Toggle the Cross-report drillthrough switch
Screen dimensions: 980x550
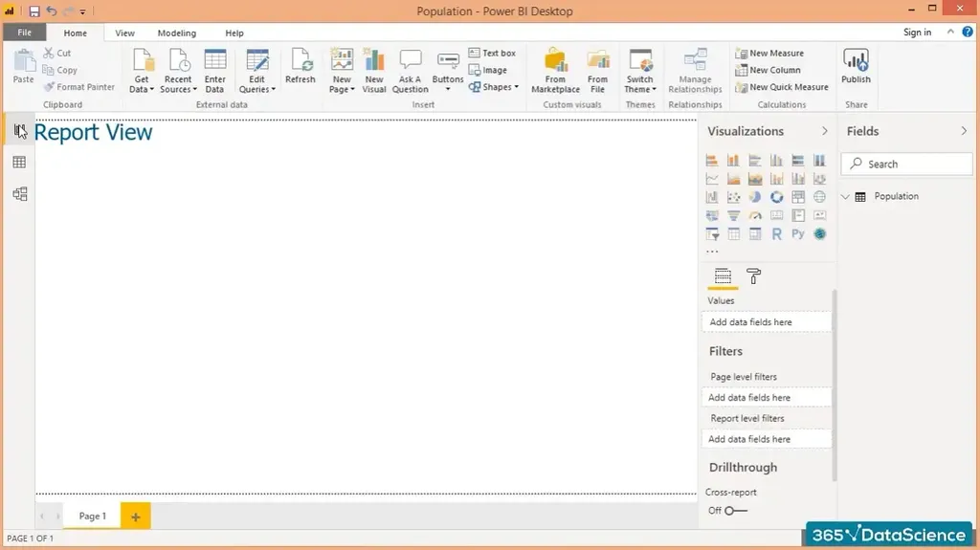(735, 511)
